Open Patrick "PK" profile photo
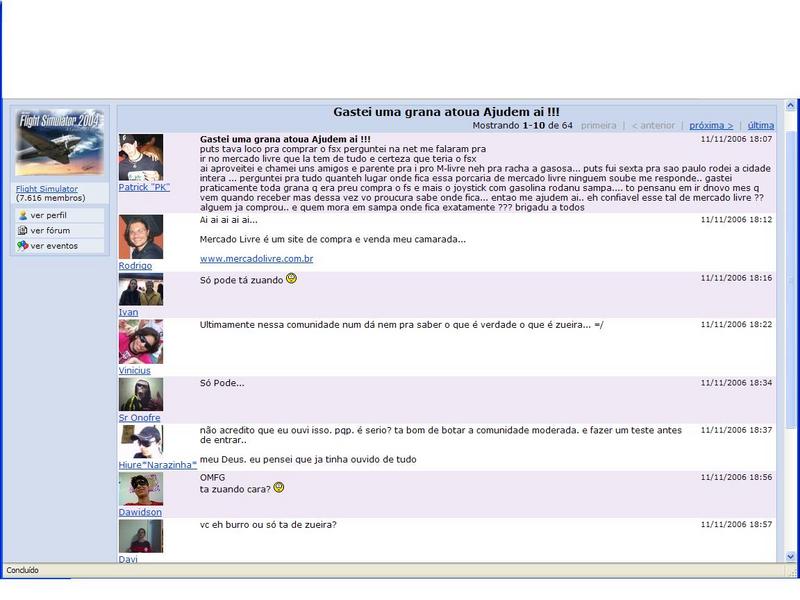The width and height of the screenshot is (800, 600). click(141, 157)
